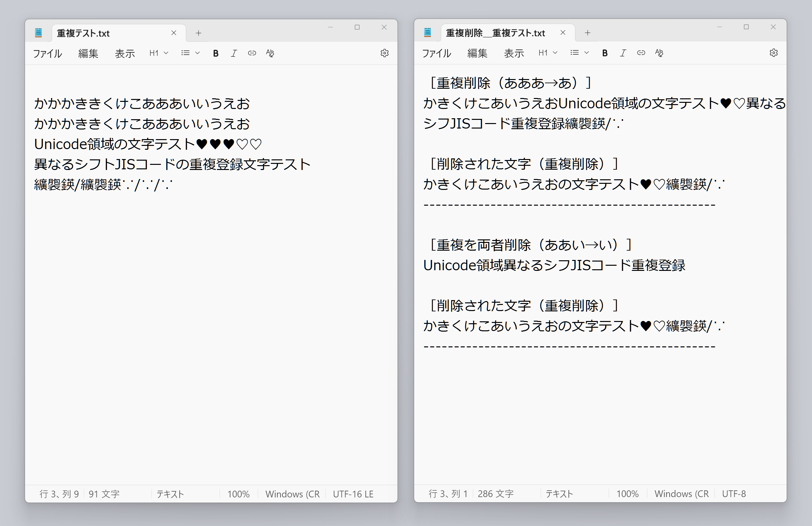Expand H1 heading dropdown in left window
Image resolution: width=812 pixels, height=526 pixels.
(x=159, y=53)
